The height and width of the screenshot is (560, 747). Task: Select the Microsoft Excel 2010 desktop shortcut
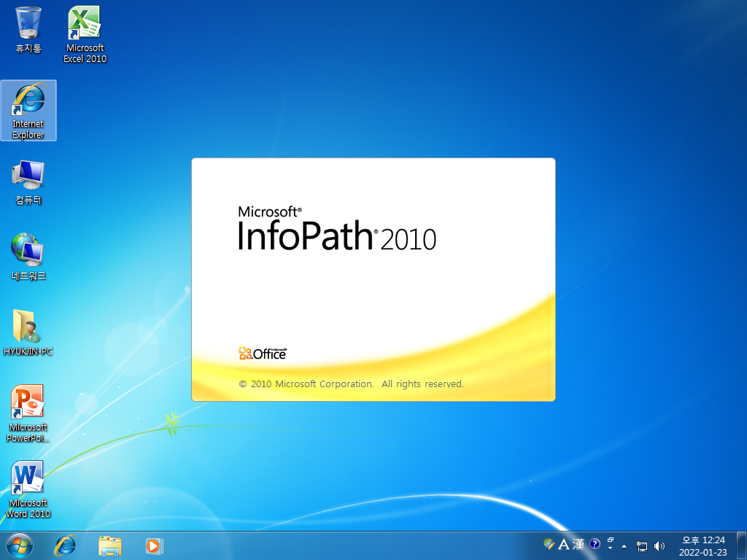pyautogui.click(x=85, y=34)
